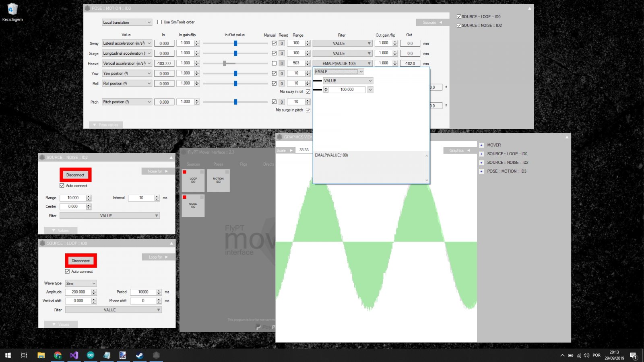
Task: Open the Wave type Sine dropdown
Action: (81, 284)
